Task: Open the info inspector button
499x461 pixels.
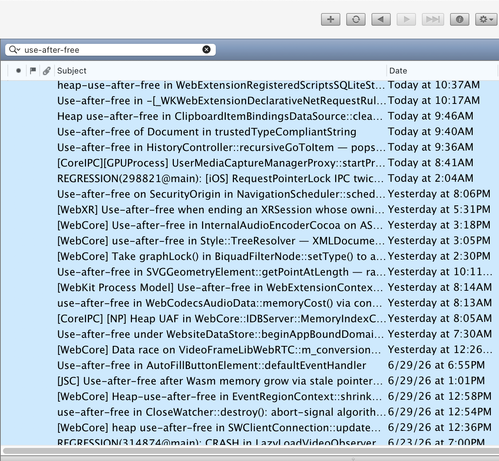Action: [x=460, y=19]
